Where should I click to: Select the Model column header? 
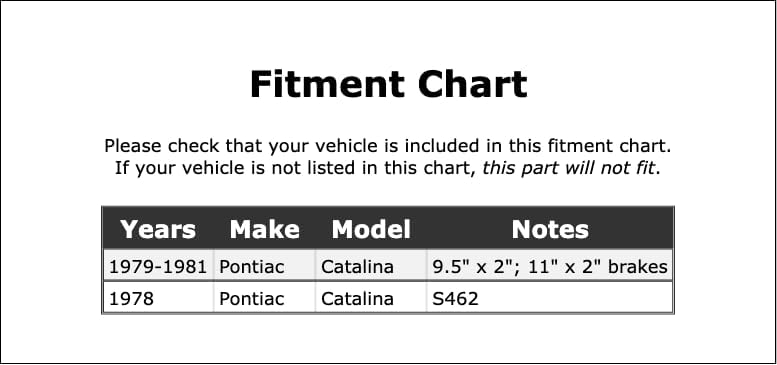click(x=371, y=229)
